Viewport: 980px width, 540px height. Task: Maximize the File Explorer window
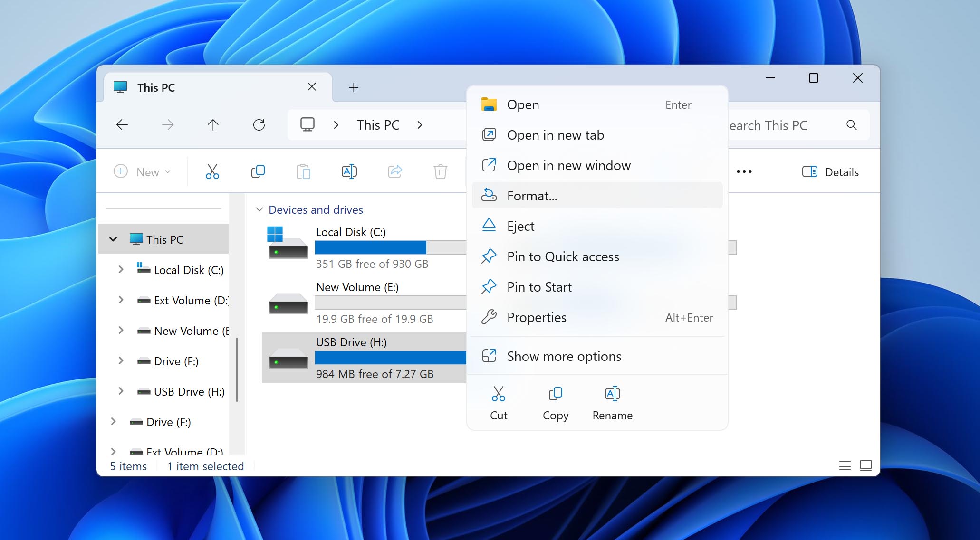[x=814, y=78]
